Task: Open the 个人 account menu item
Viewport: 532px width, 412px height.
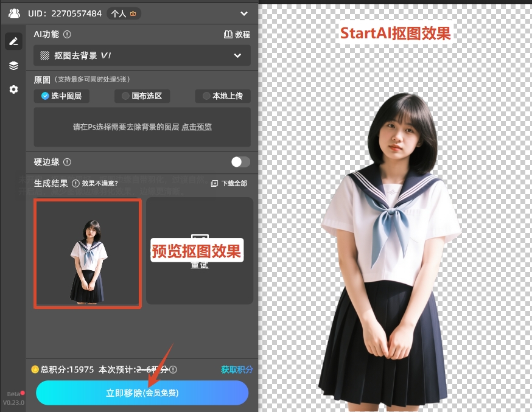Action: click(x=124, y=13)
